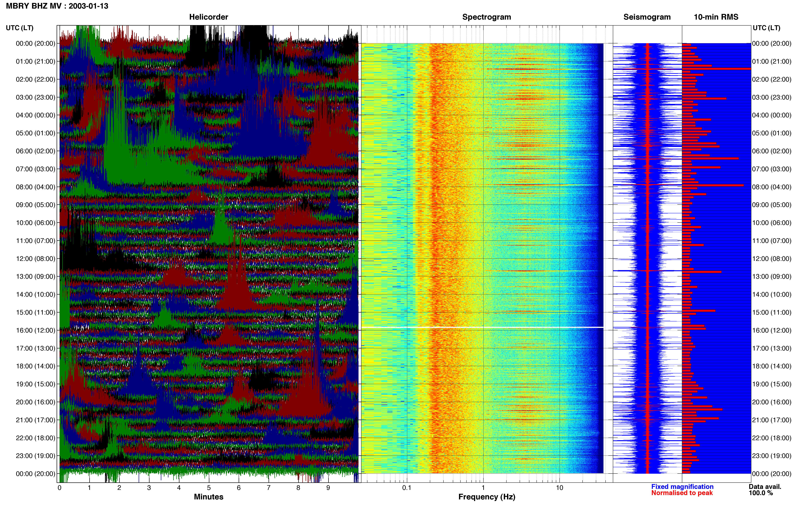Click "09:00 (05:00)" on the RMS-side time axis
The image size is (812, 508).
[772, 205]
